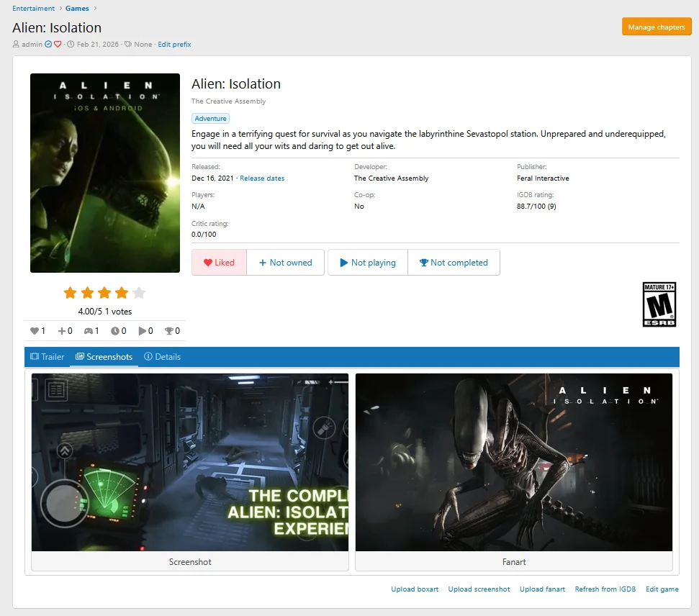Go to Entertaiment breadcrumb
Screen dimensions: 699x616
[x=33, y=9]
